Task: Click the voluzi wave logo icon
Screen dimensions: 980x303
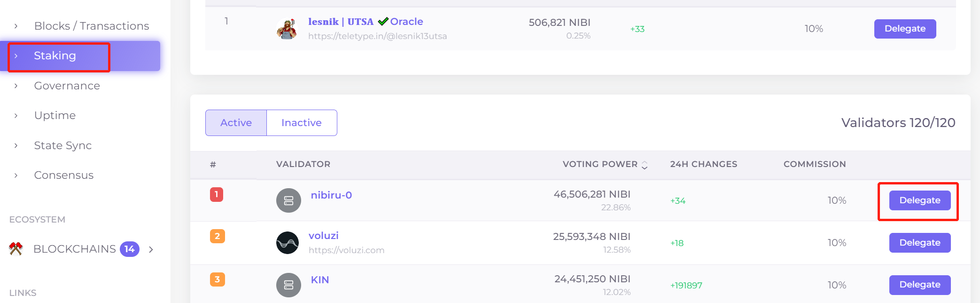Action: 288,243
